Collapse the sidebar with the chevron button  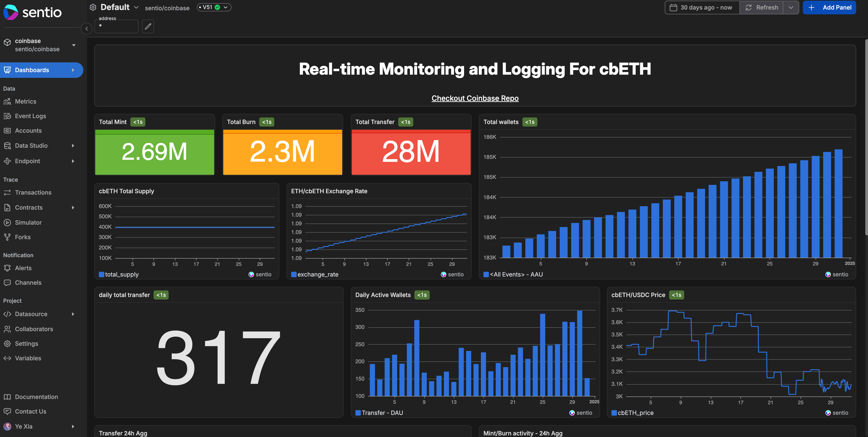[87, 29]
